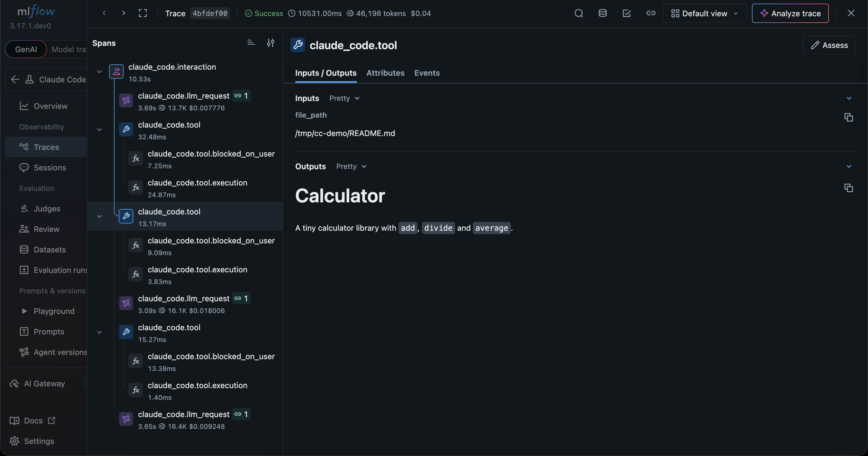
Task: Open the Inputs Pretty format dropdown
Action: (x=344, y=98)
